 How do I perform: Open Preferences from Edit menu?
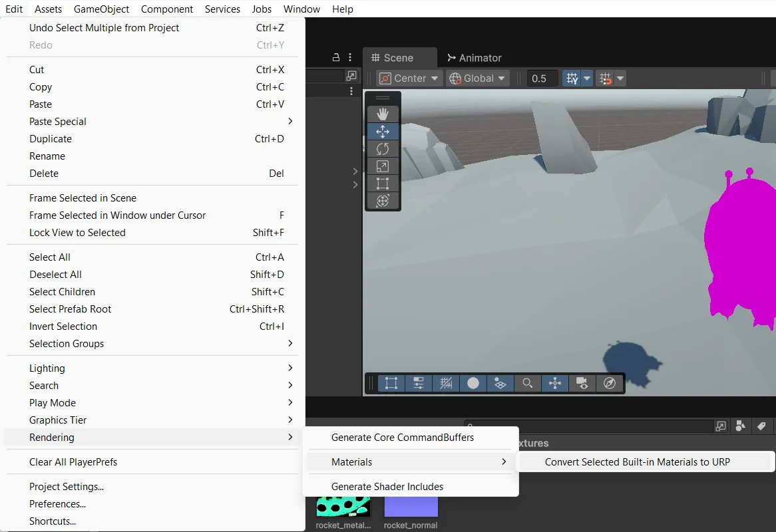pyautogui.click(x=152, y=504)
